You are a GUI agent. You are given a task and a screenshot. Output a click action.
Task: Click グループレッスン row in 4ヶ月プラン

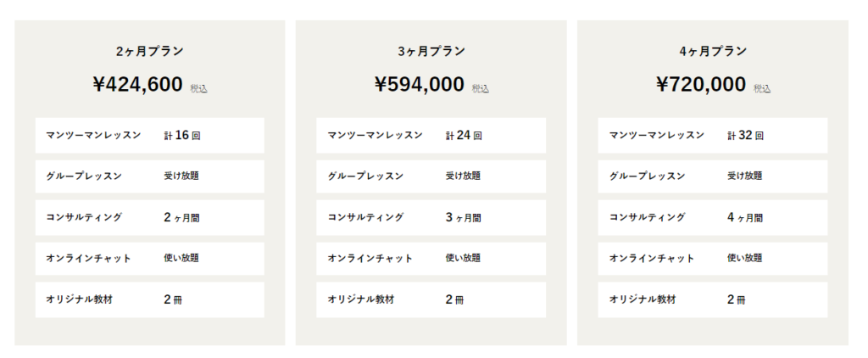coord(712,176)
